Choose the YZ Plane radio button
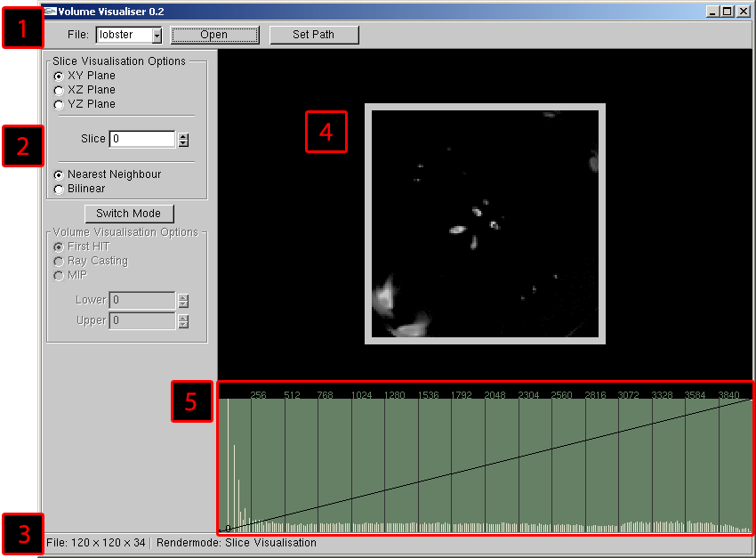This screenshot has height=558, width=756. [x=59, y=104]
